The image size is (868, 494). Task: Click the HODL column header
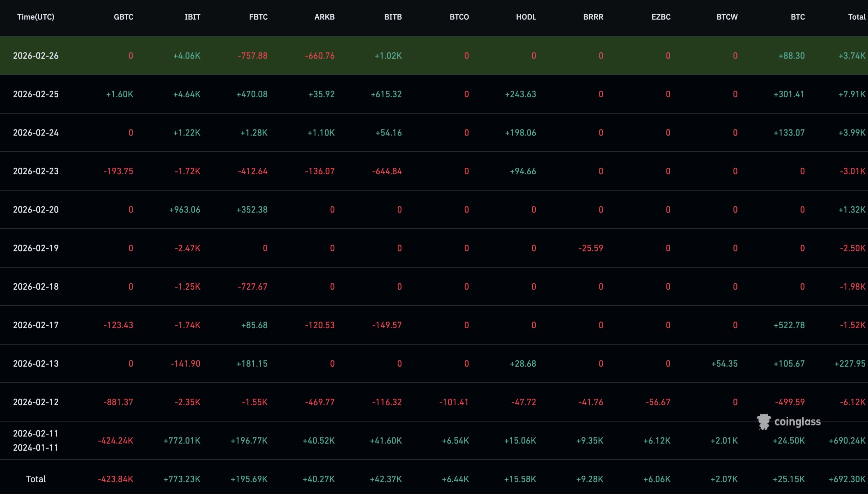click(x=526, y=17)
